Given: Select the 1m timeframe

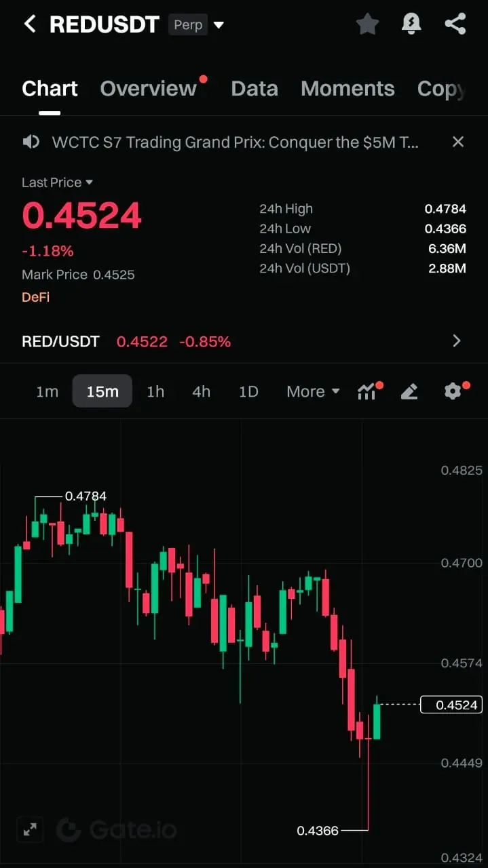Looking at the screenshot, I should click(x=47, y=391).
